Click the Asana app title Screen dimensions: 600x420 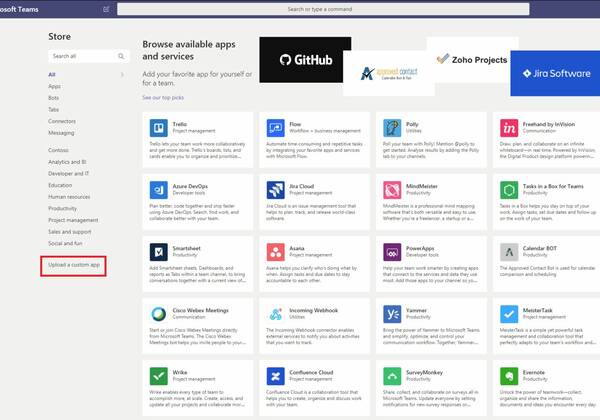tap(297, 248)
